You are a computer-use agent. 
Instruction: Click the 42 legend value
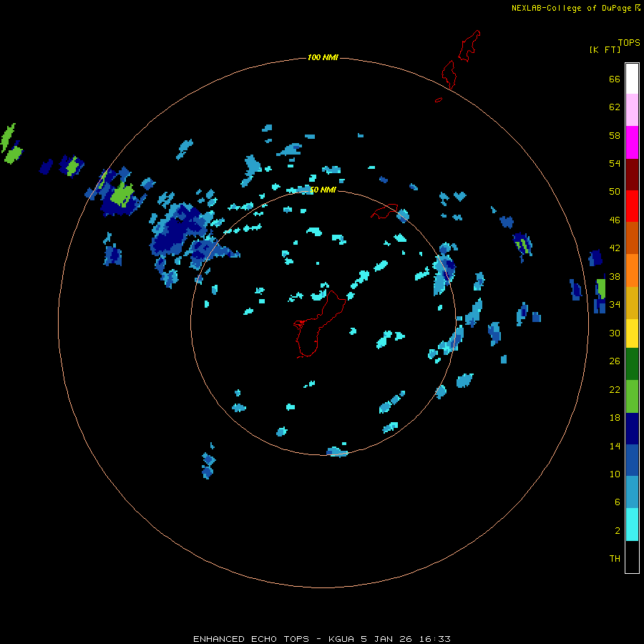click(615, 248)
